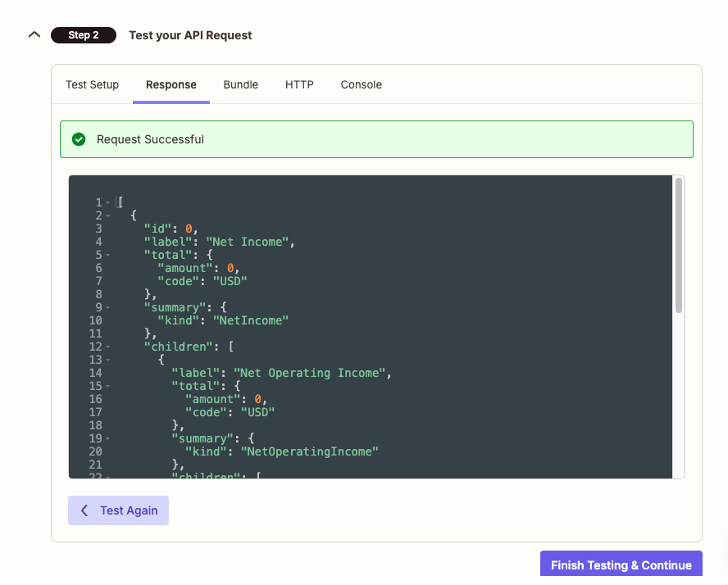Click the "USD" code on line 7
This screenshot has width=728, height=585.
230,281
